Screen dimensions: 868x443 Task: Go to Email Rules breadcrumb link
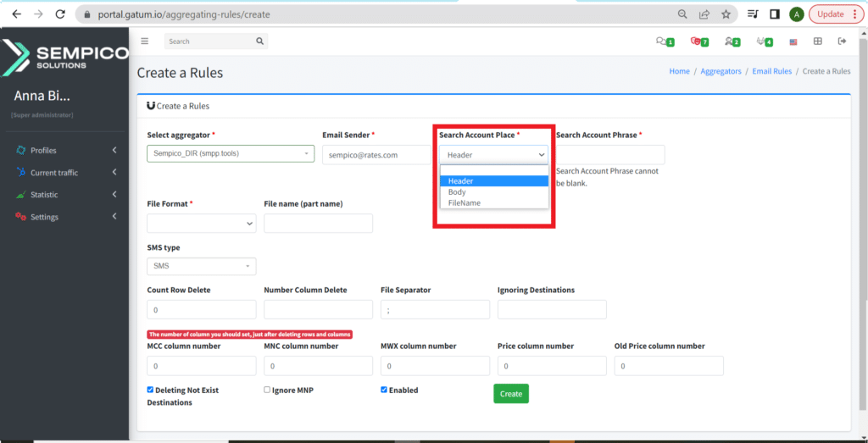(771, 71)
